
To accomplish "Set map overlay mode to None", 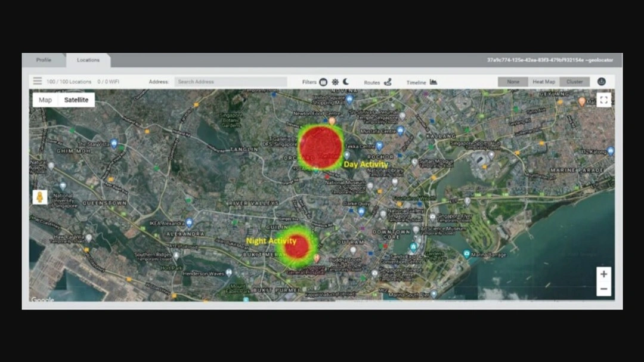I will (x=513, y=82).
